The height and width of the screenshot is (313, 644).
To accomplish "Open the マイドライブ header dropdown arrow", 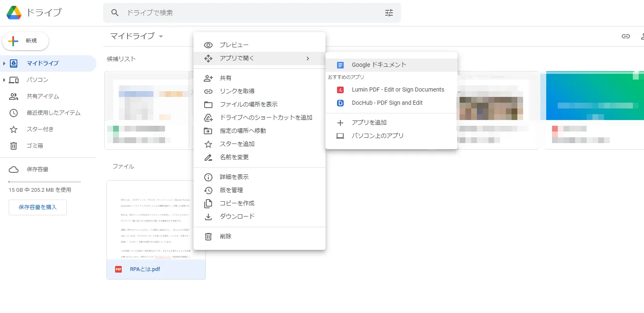I will pyautogui.click(x=161, y=36).
